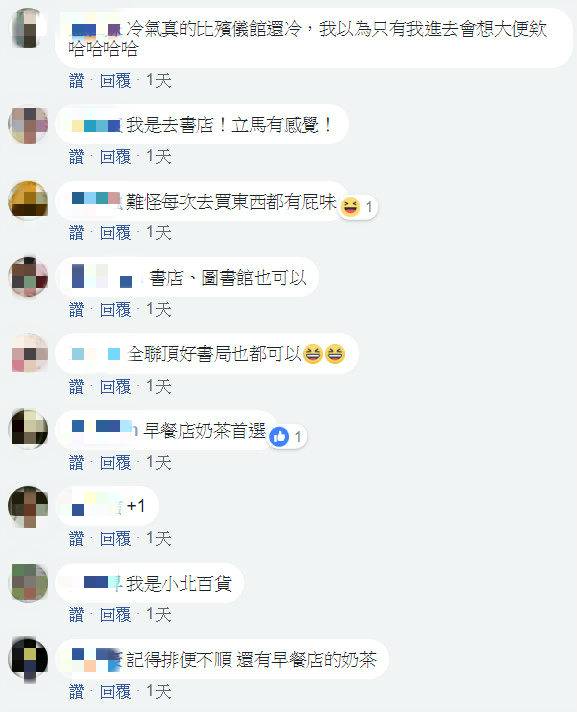The image size is (577, 712).
Task: Open commenter name on 難怪每次去買東西 comment
Action: point(96,200)
